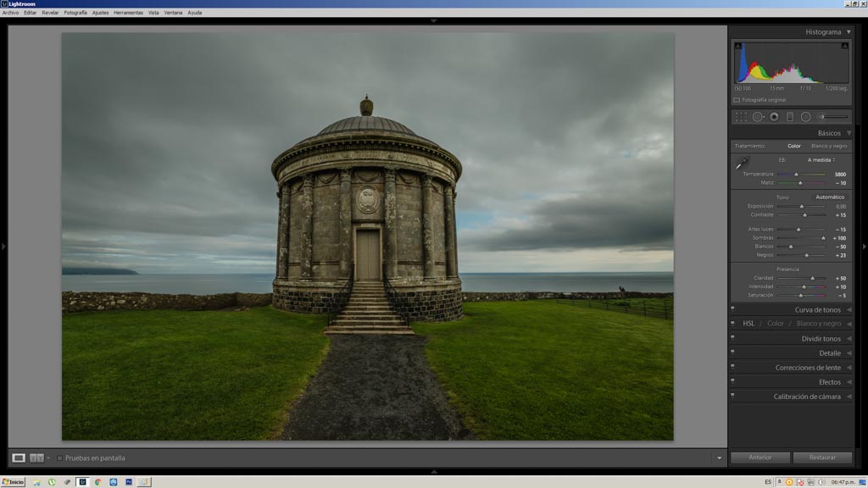Select the spot removal tool
Image resolution: width=868 pixels, height=488 pixels.
point(758,117)
